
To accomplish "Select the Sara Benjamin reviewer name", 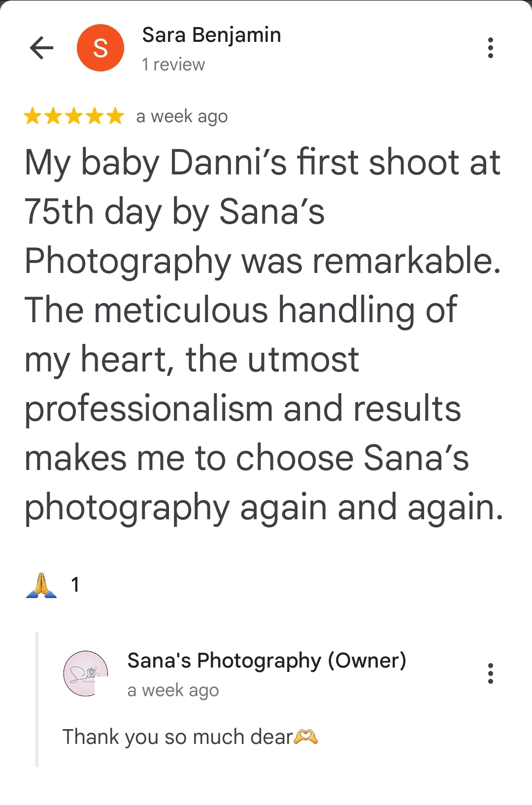I will [x=211, y=35].
